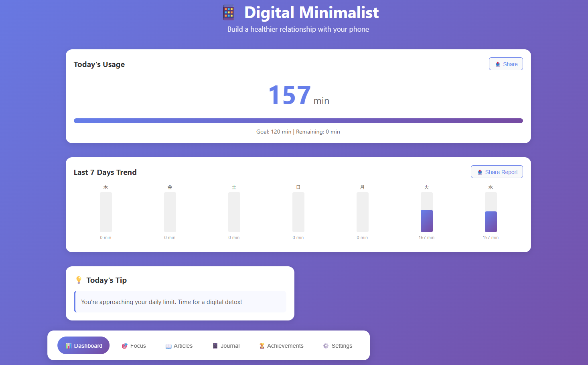Click the Achievements trophy icon
Viewport: 588px width, 365px height.
click(x=262, y=345)
